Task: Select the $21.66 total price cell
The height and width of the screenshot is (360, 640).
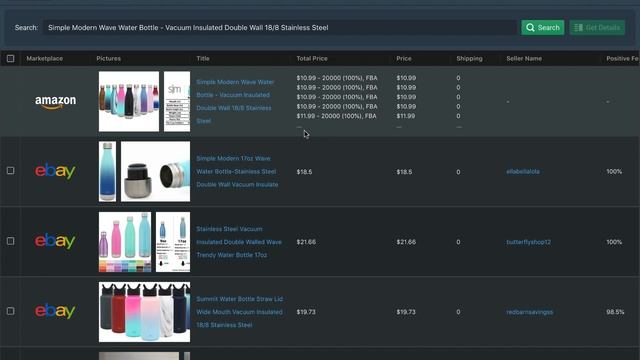Action: click(x=306, y=242)
